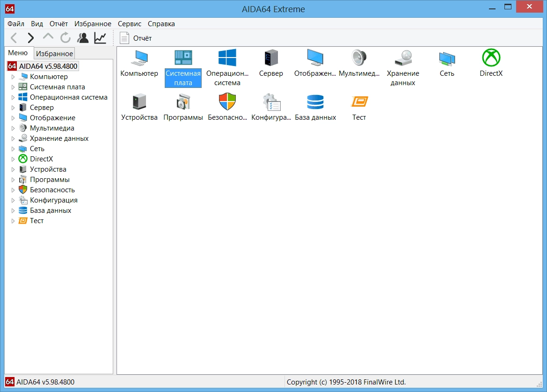Open the Отчёт menu in menu bar
Image resolution: width=547 pixels, height=392 pixels.
[x=58, y=24]
